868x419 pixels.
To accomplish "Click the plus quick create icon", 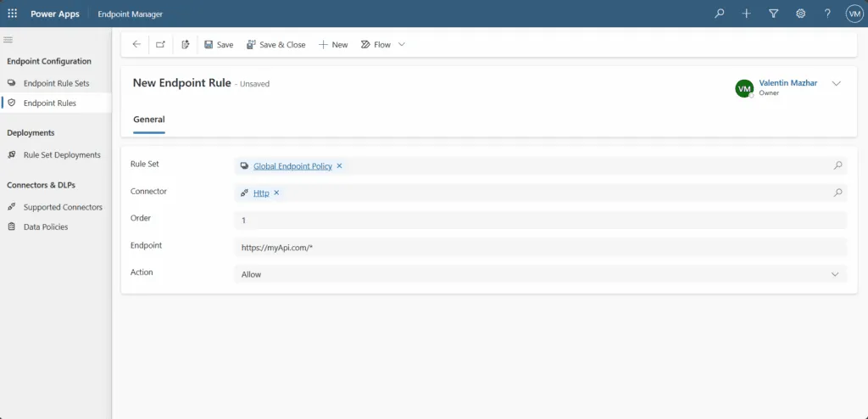I will pos(746,14).
